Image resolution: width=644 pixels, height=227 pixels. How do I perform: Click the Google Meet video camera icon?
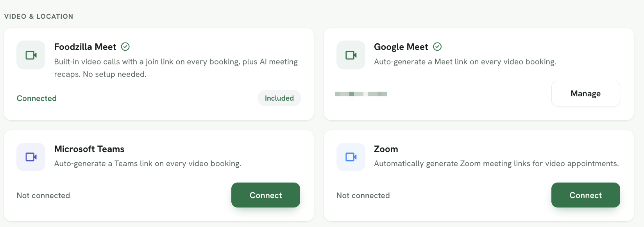(x=351, y=55)
